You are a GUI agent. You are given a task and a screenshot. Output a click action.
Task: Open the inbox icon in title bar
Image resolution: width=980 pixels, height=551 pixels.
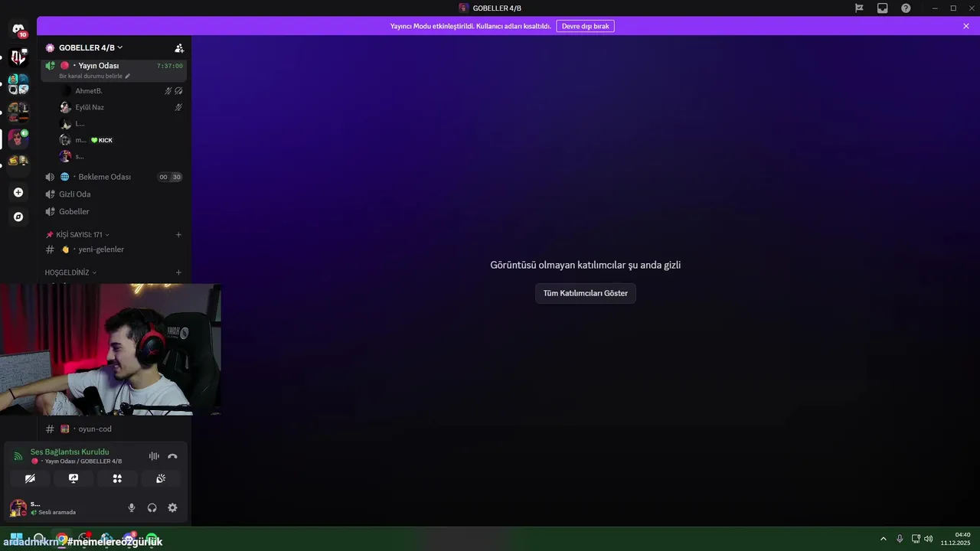tap(883, 8)
